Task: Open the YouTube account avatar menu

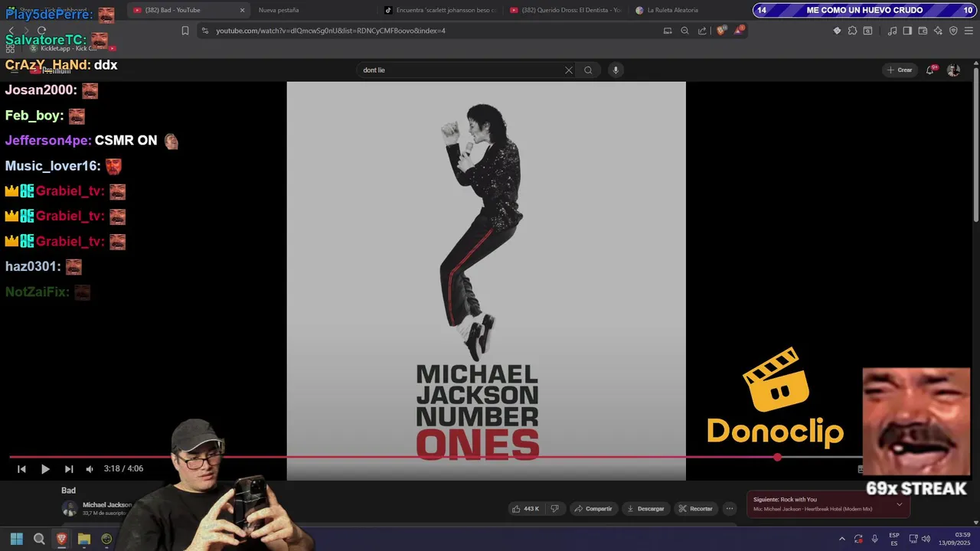Action: (953, 70)
